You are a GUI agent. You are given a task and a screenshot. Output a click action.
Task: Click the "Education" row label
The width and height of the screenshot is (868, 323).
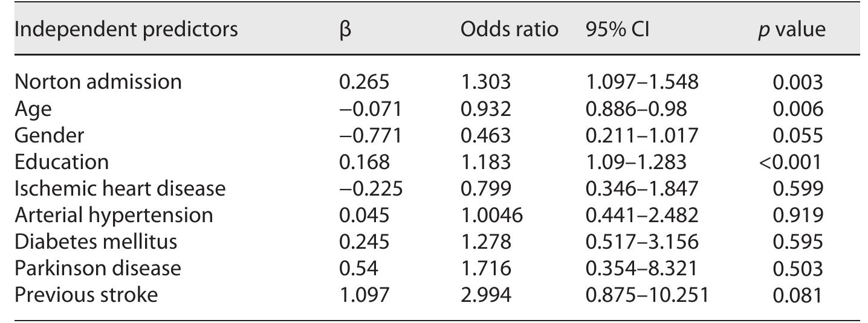[x=62, y=162]
